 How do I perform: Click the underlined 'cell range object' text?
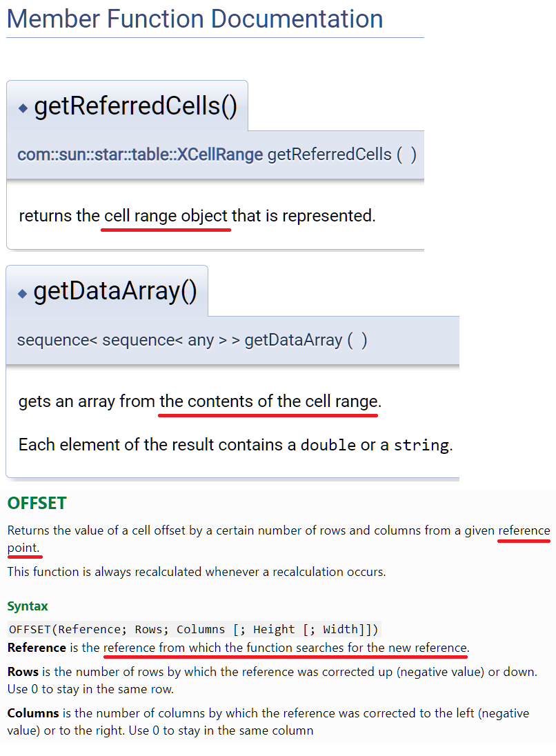click(166, 216)
